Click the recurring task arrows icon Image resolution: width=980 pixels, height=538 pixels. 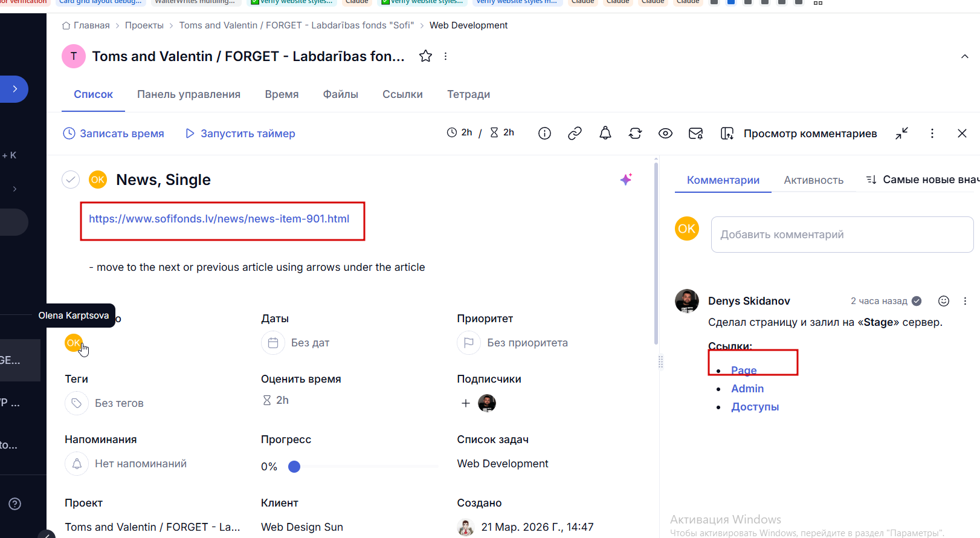[x=635, y=133]
